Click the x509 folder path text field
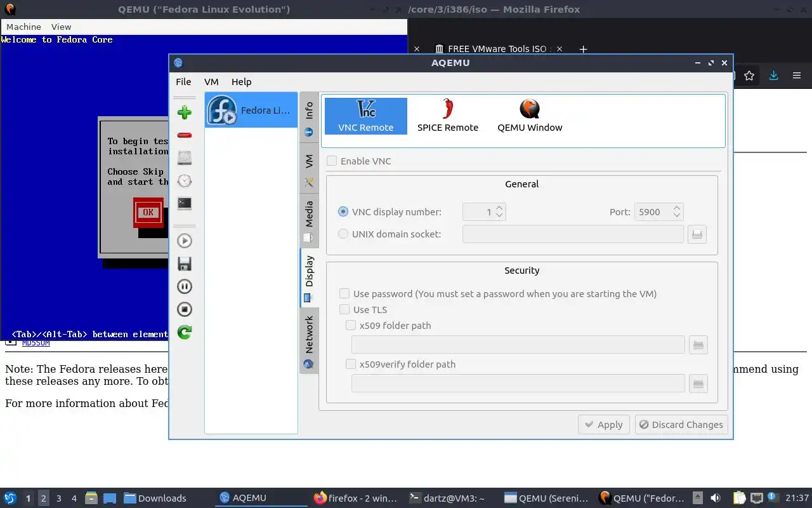Viewport: 812px width, 508px height. point(518,345)
